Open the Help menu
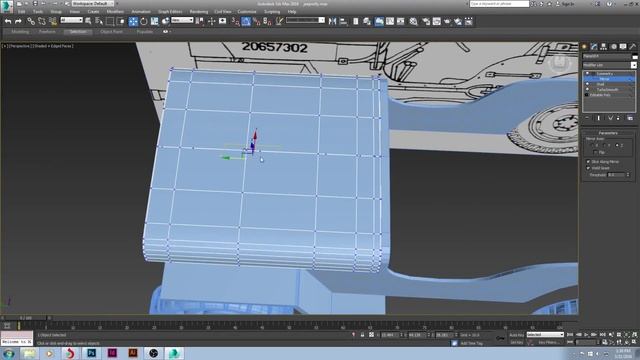 [x=292, y=12]
